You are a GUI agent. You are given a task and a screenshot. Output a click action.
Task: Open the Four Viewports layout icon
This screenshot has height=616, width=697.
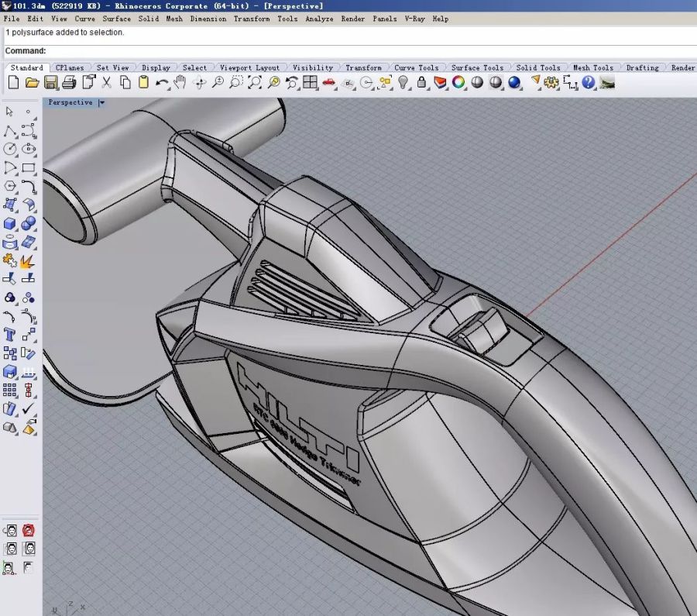click(x=310, y=83)
